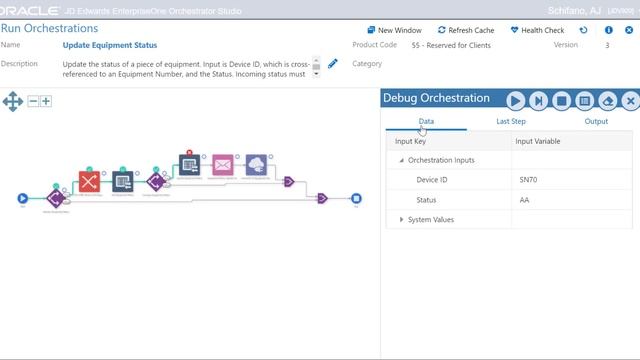Collapse the Orchestration Inputs tree row
Image resolution: width=640 pixels, height=360 pixels.
click(401, 160)
